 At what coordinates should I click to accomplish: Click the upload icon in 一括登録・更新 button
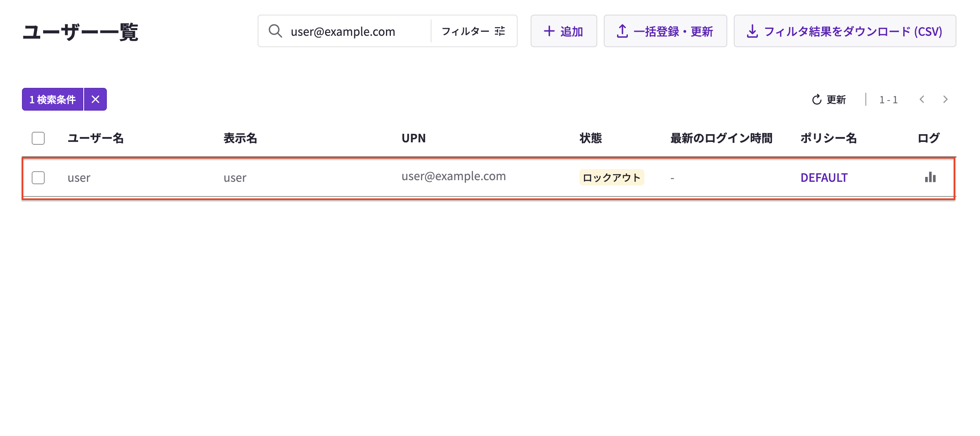click(622, 31)
